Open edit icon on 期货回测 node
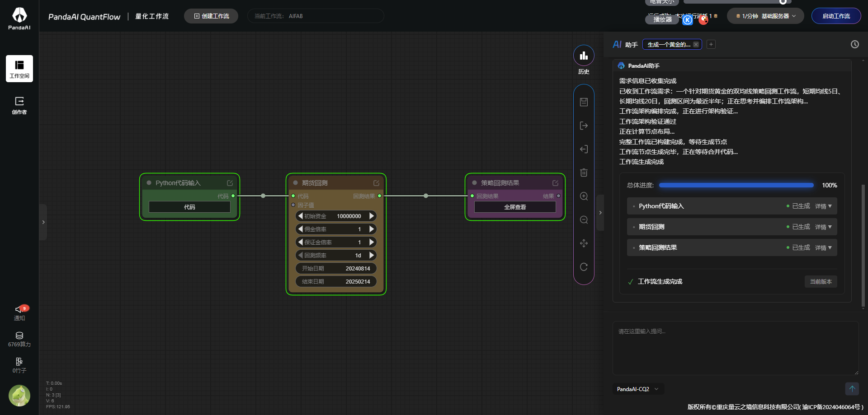The width and height of the screenshot is (868, 415). coord(376,183)
